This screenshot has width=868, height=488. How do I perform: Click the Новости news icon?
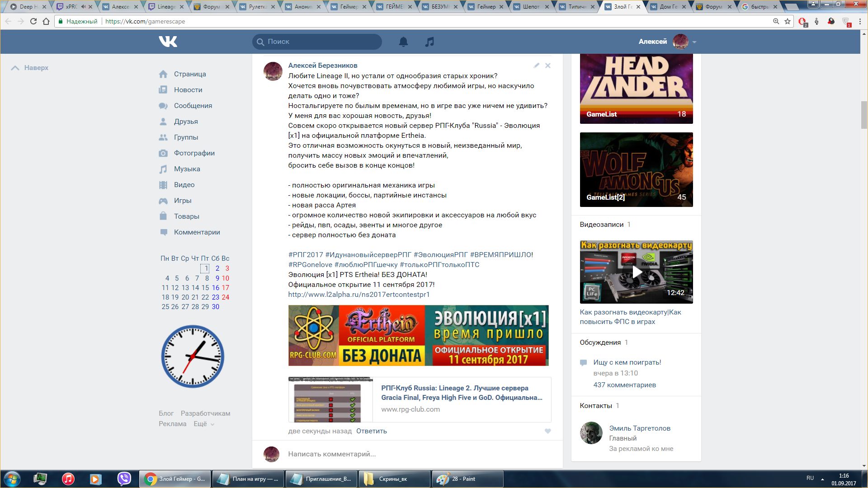click(163, 90)
